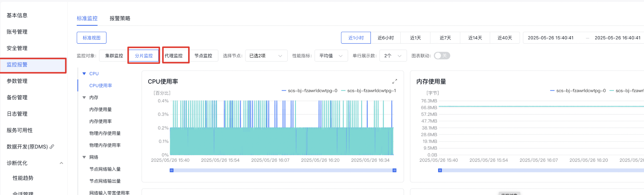Image resolution: width=644 pixels, height=195 pixels.
Task: Click left handle of CPU chart range slider
Action: coord(172,170)
